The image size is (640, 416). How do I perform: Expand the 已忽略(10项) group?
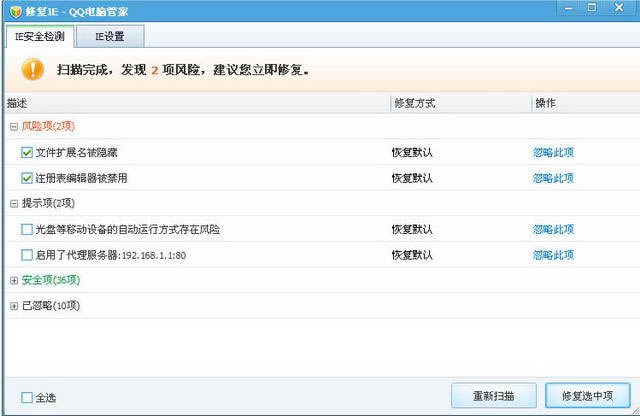[x=13, y=305]
